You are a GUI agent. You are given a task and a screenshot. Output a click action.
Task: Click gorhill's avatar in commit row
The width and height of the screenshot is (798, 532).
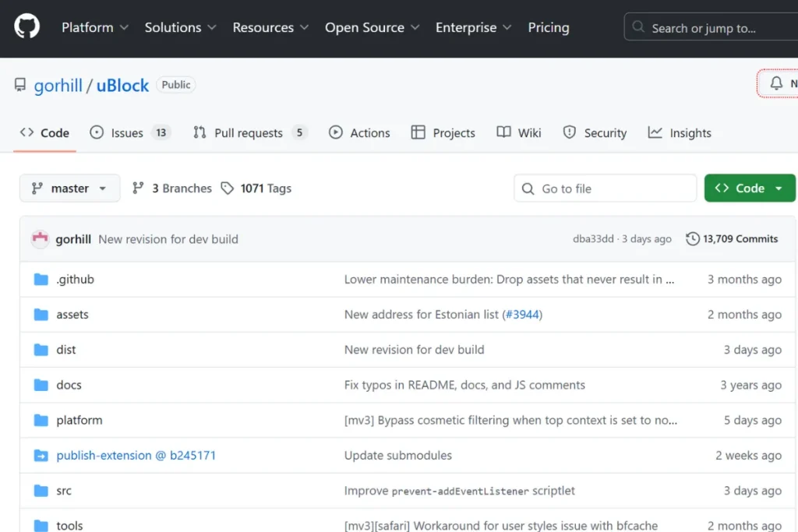tap(40, 239)
